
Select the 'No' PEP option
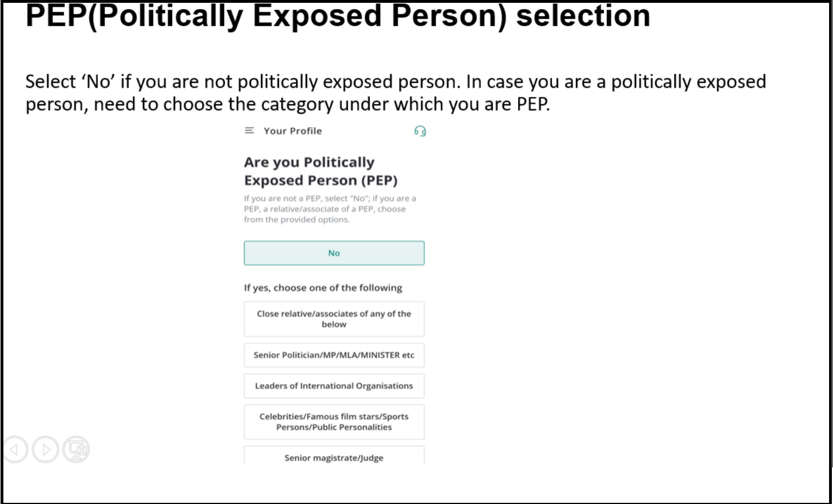[334, 253]
